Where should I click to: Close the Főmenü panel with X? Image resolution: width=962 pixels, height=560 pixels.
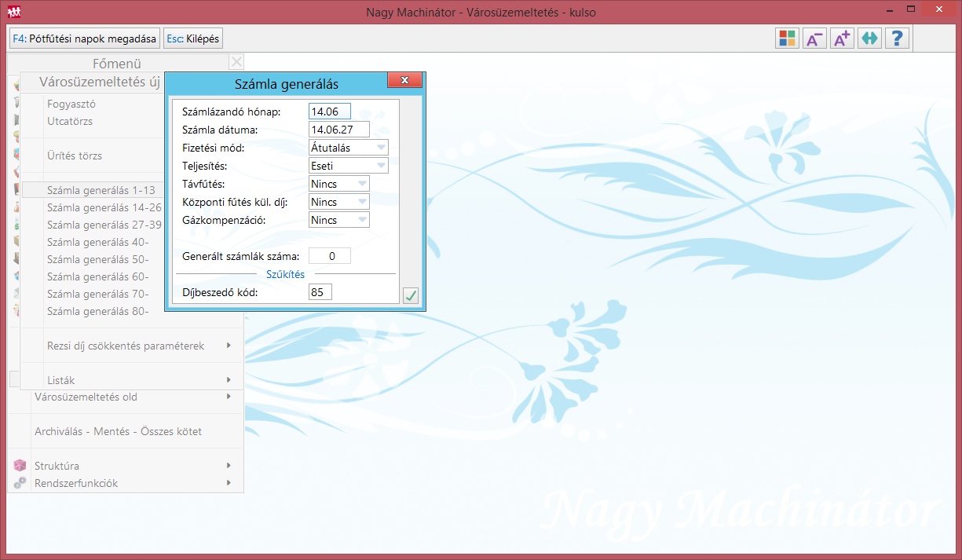pos(237,62)
